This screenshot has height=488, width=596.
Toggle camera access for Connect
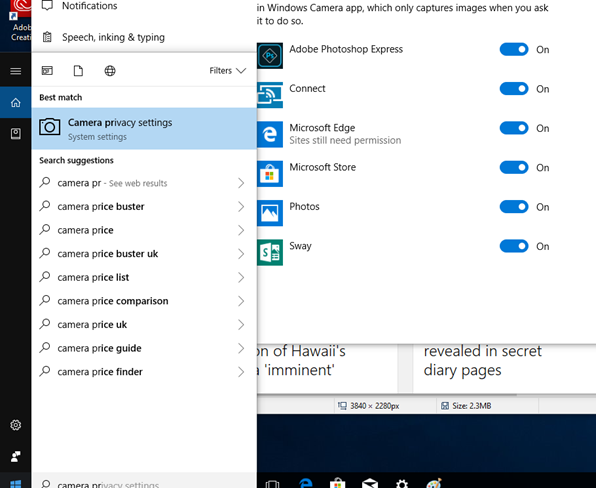(x=514, y=89)
